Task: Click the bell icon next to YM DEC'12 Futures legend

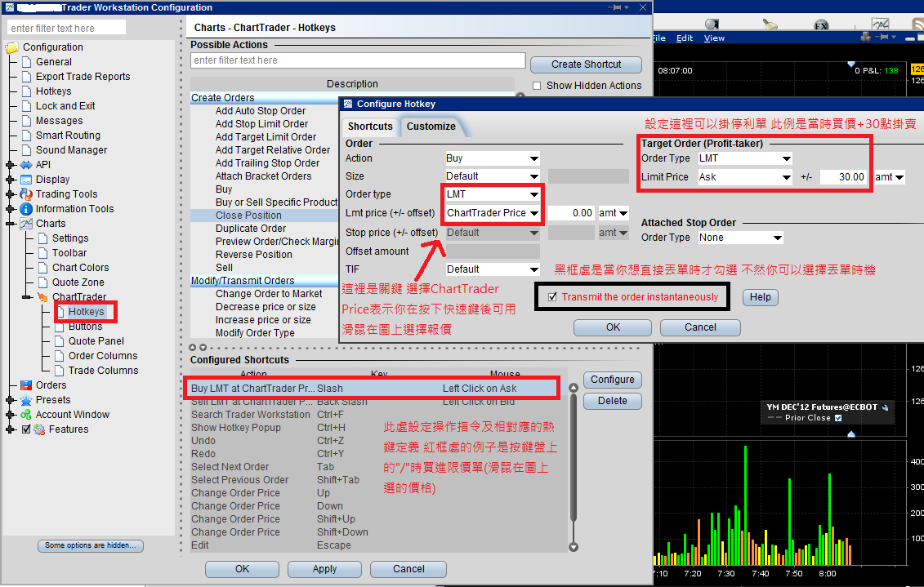Action: click(885, 407)
